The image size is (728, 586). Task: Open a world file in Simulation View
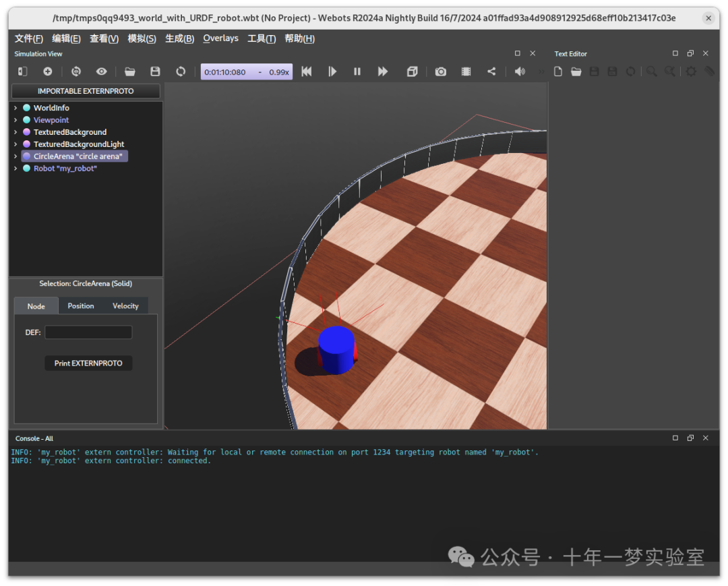[130, 71]
